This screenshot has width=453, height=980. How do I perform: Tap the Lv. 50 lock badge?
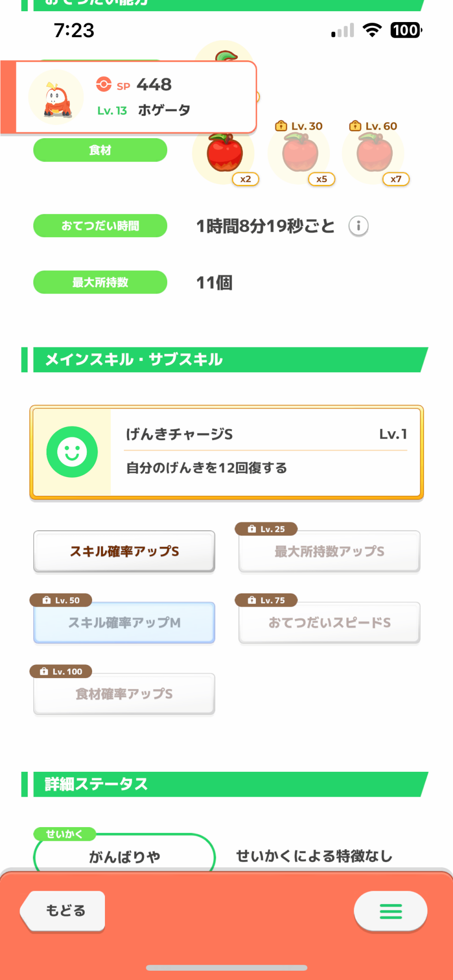pos(61,600)
